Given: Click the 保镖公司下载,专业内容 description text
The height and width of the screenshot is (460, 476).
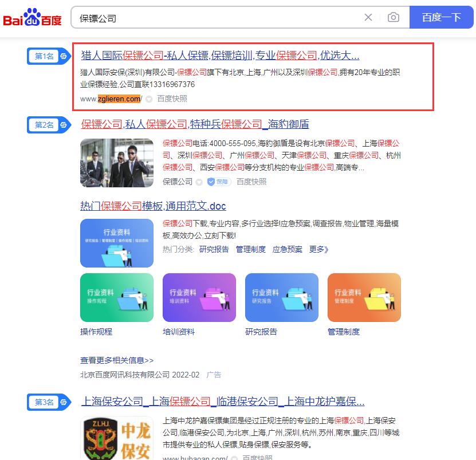Looking at the screenshot, I should click(281, 230).
